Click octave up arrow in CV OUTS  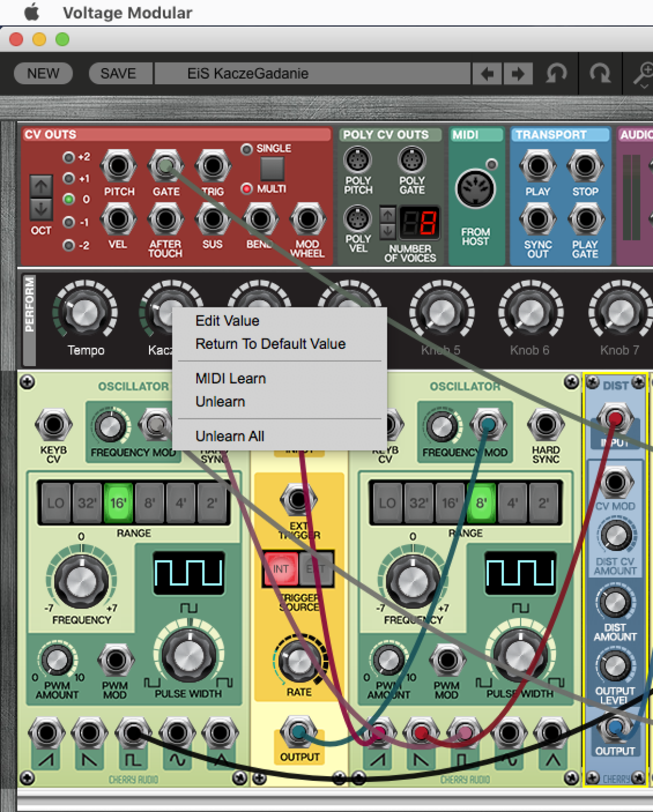coord(41,186)
